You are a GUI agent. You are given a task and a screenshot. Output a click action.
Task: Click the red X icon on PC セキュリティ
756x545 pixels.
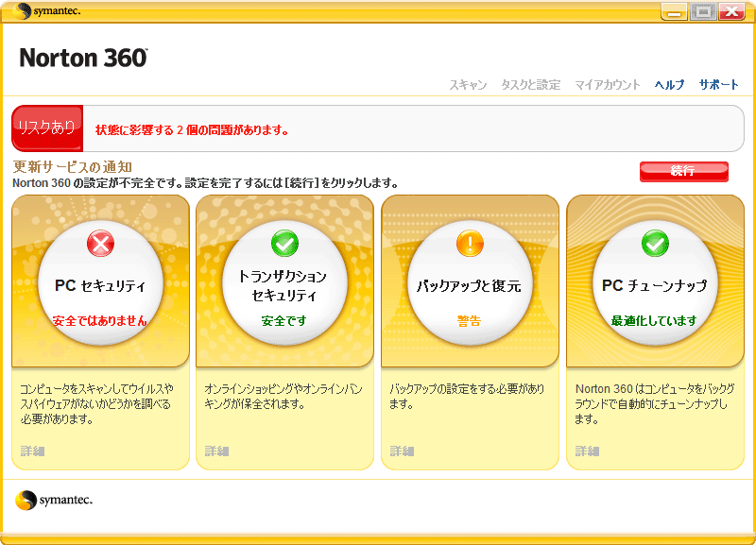click(x=101, y=244)
